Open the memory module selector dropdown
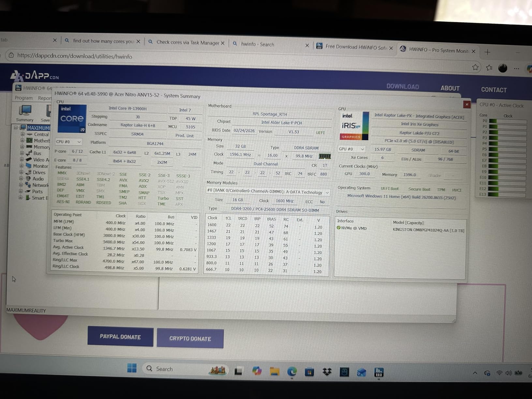The height and width of the screenshot is (399, 532). 268,192
